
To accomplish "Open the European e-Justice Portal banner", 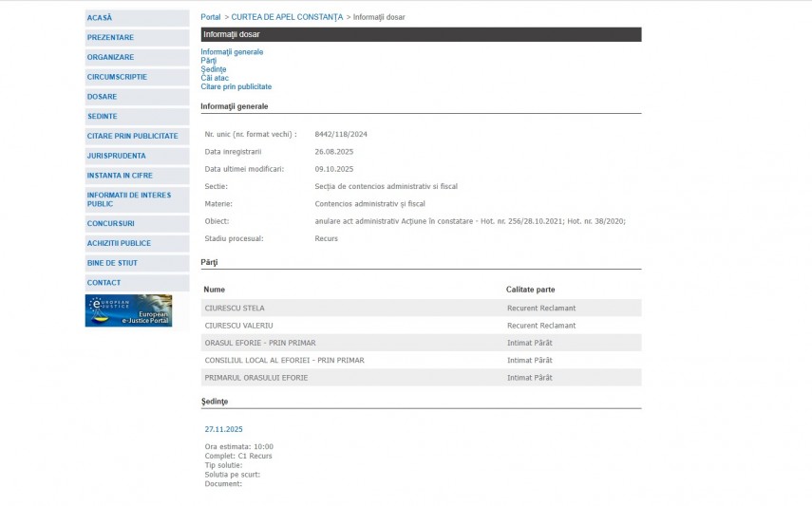I will (x=128, y=310).
